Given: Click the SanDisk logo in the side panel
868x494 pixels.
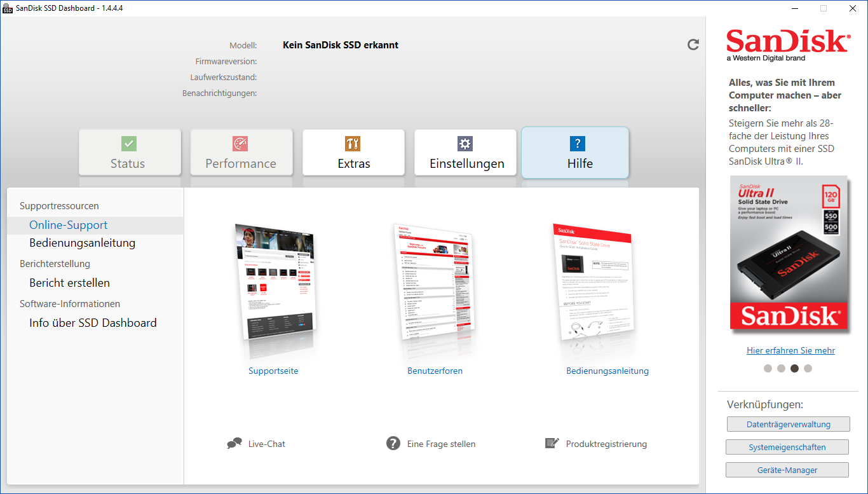Looking at the screenshot, I should (788, 45).
